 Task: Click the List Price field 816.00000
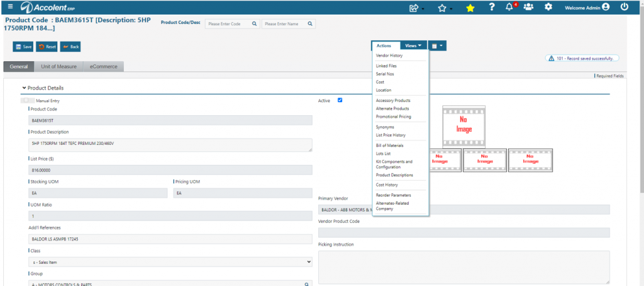pyautogui.click(x=170, y=170)
